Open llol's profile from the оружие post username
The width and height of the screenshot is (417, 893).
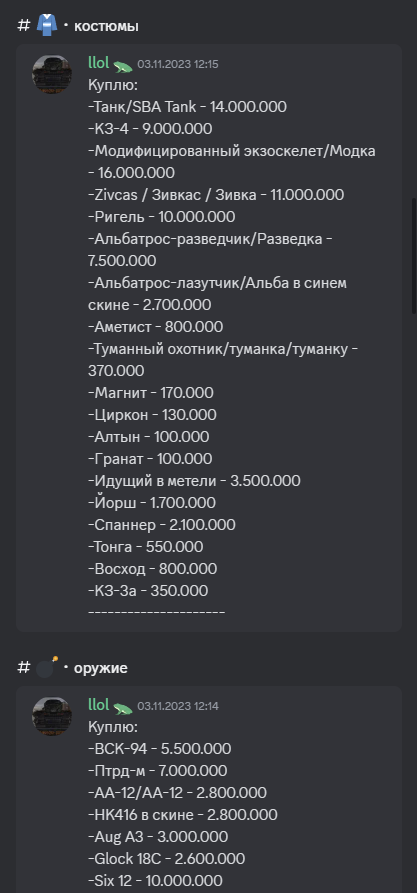coord(99,704)
